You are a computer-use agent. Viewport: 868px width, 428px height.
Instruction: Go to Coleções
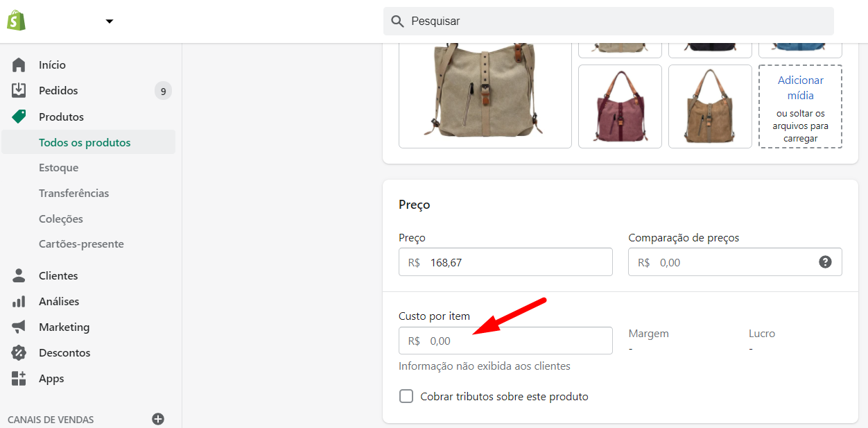(x=61, y=219)
